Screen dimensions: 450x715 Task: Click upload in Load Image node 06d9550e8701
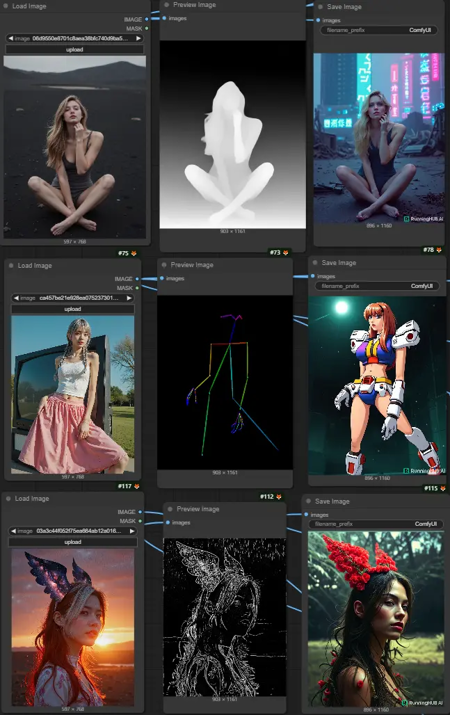coord(74,49)
